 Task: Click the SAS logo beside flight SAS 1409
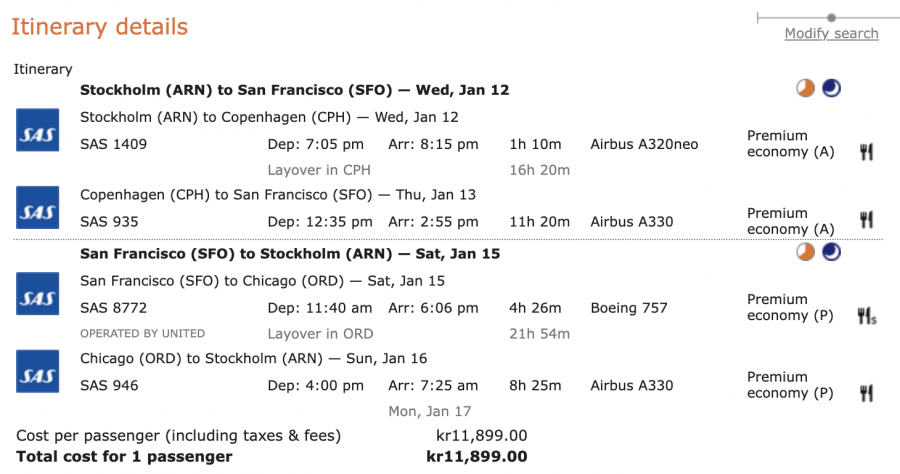coord(38,130)
